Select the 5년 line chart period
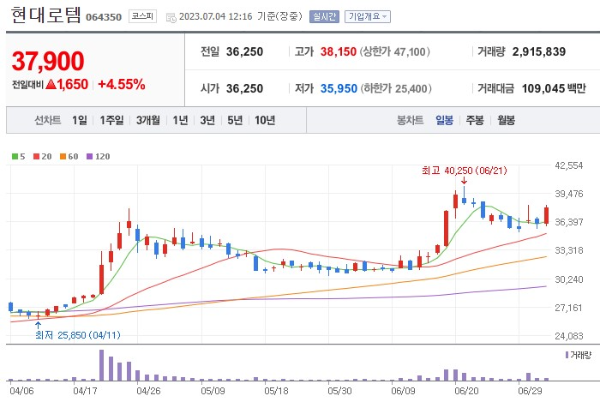 (235, 120)
